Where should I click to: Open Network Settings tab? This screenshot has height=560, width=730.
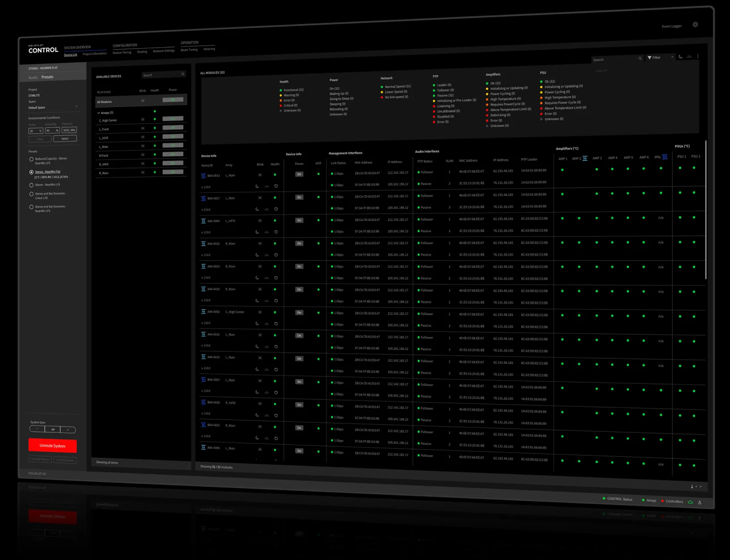pos(164,51)
